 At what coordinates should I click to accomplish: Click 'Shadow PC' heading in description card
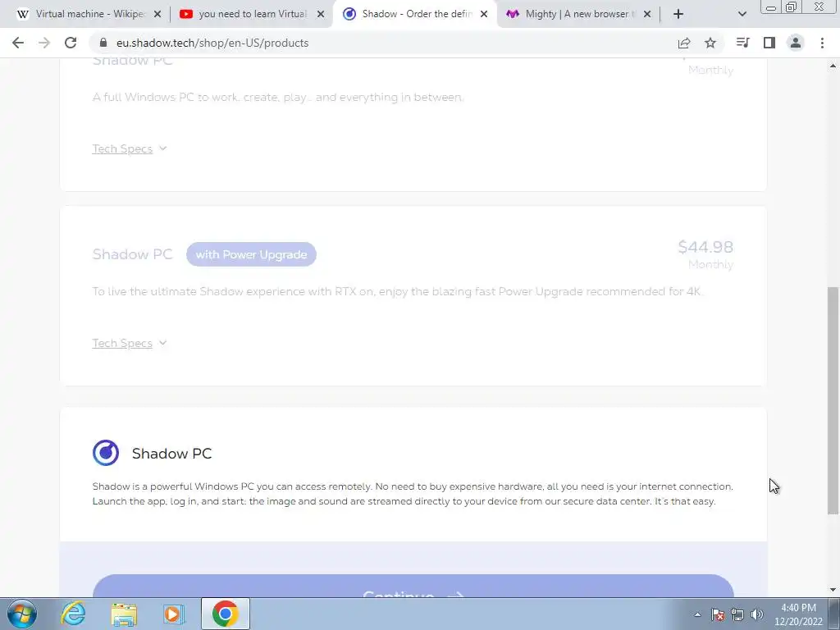pos(172,453)
